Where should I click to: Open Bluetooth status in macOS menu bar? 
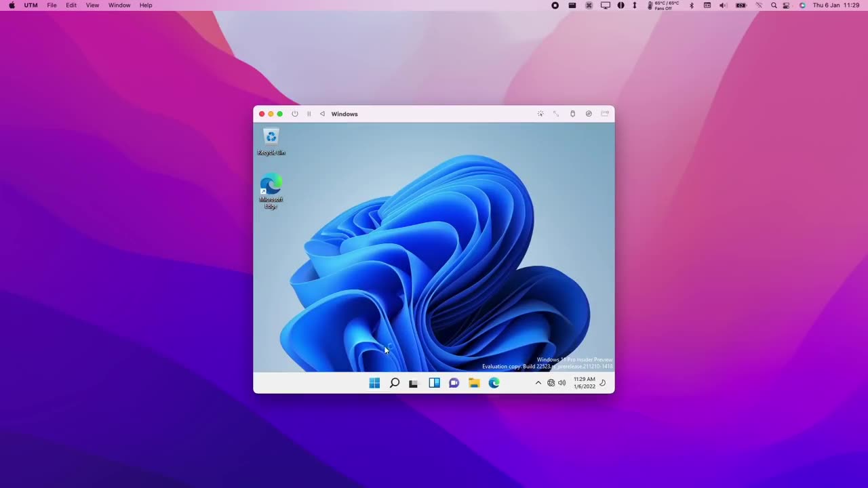click(692, 5)
